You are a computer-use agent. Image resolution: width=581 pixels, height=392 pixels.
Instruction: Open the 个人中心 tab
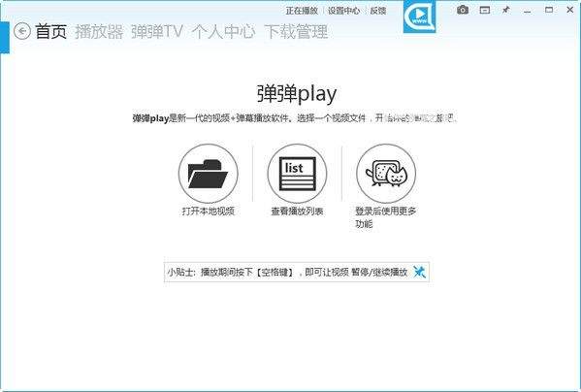coord(223,31)
